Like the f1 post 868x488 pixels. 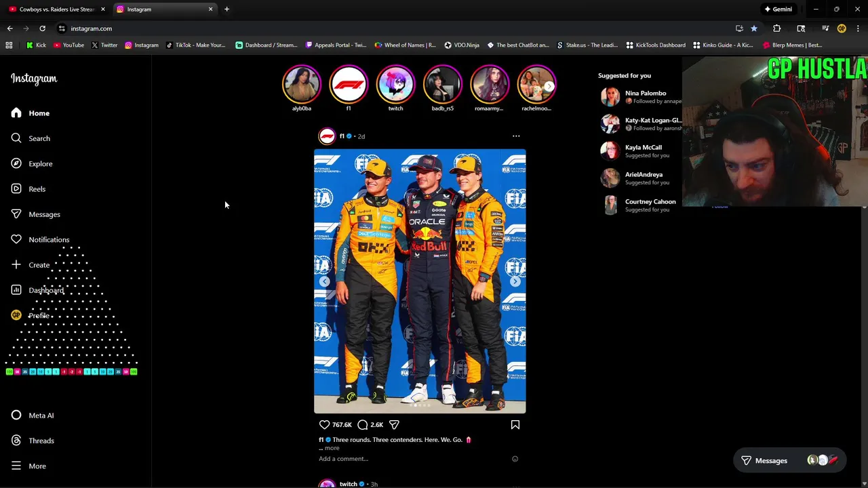[x=324, y=425]
